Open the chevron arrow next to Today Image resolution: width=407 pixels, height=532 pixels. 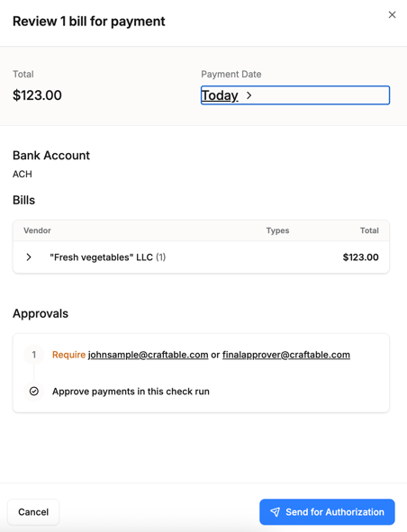[x=249, y=95]
